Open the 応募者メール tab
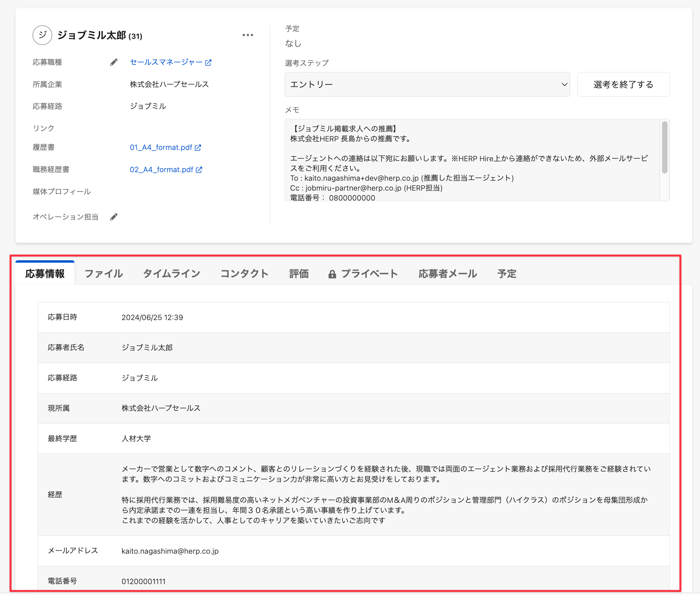 447,274
